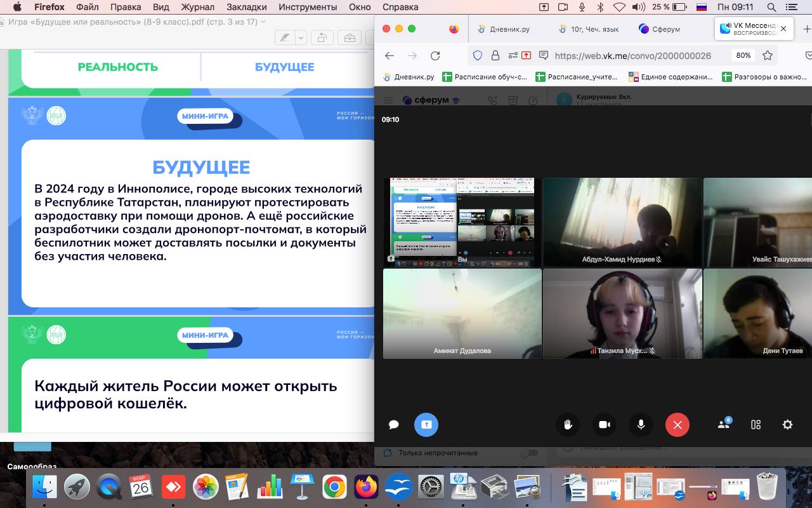The height and width of the screenshot is (508, 812).
Task: Turn off the camera in the call
Action: pyautogui.click(x=605, y=425)
